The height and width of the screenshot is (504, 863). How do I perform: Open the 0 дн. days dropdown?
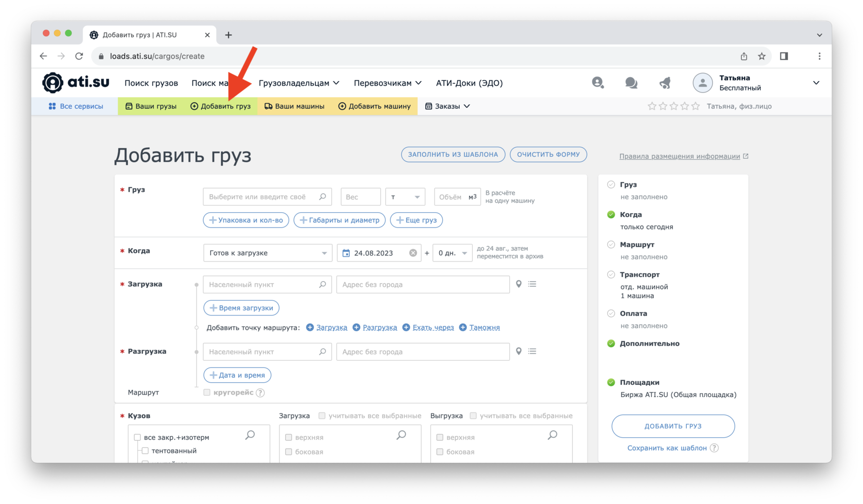point(452,253)
